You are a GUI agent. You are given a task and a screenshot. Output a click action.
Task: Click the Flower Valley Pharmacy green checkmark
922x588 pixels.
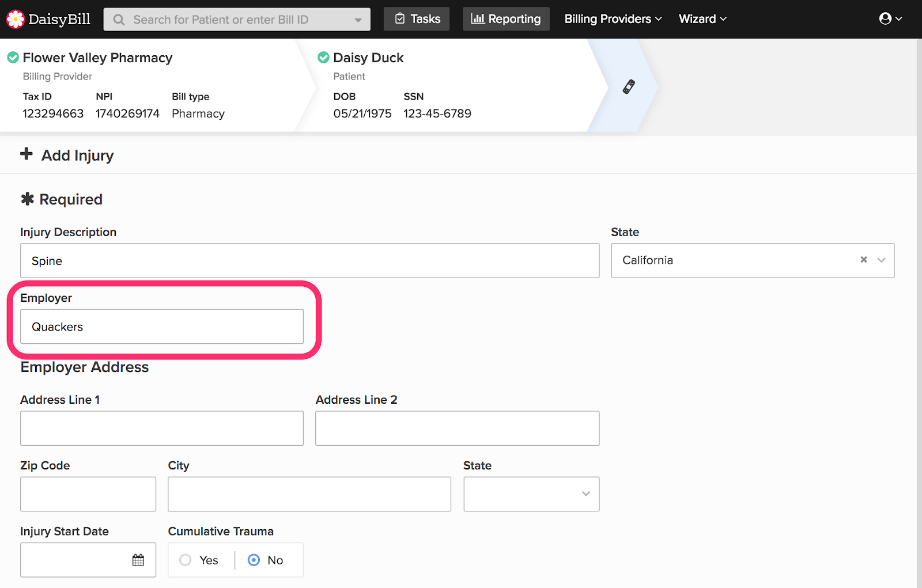(x=13, y=58)
